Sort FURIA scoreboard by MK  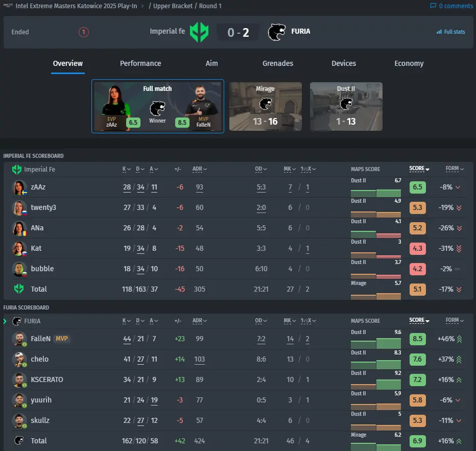pyautogui.click(x=290, y=321)
